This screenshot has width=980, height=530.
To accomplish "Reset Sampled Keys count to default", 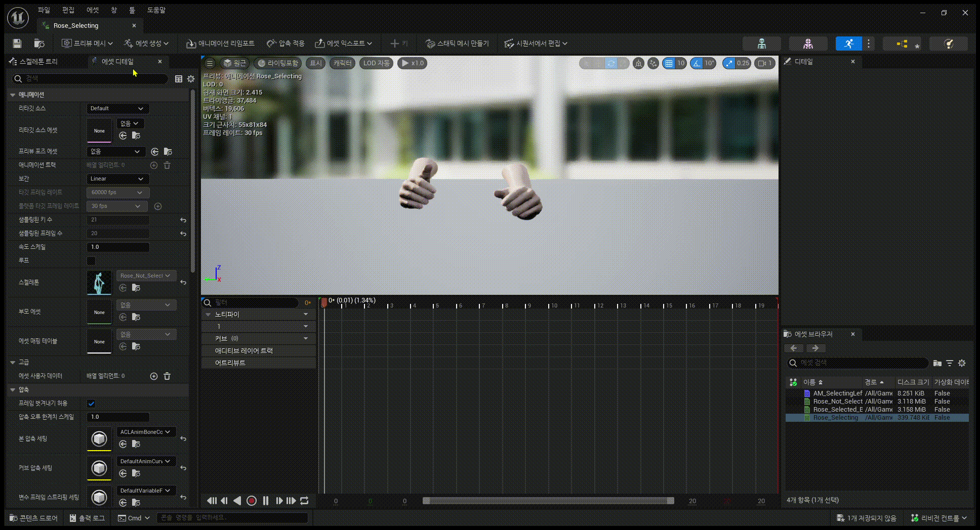I will (183, 220).
